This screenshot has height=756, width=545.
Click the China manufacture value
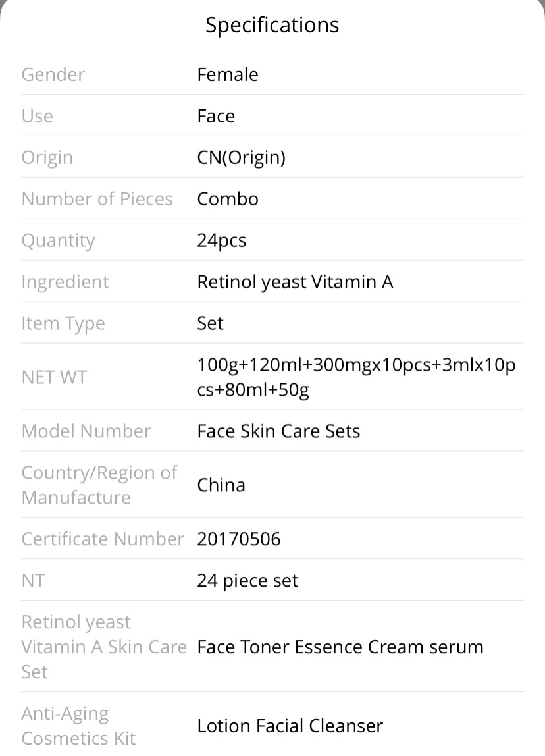pos(221,485)
